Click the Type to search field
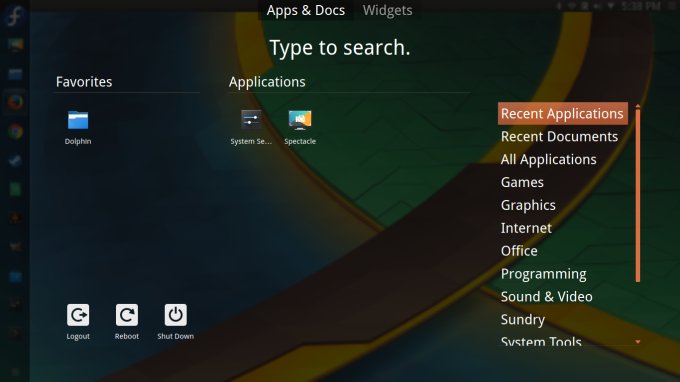680x382 pixels. pyautogui.click(x=340, y=48)
